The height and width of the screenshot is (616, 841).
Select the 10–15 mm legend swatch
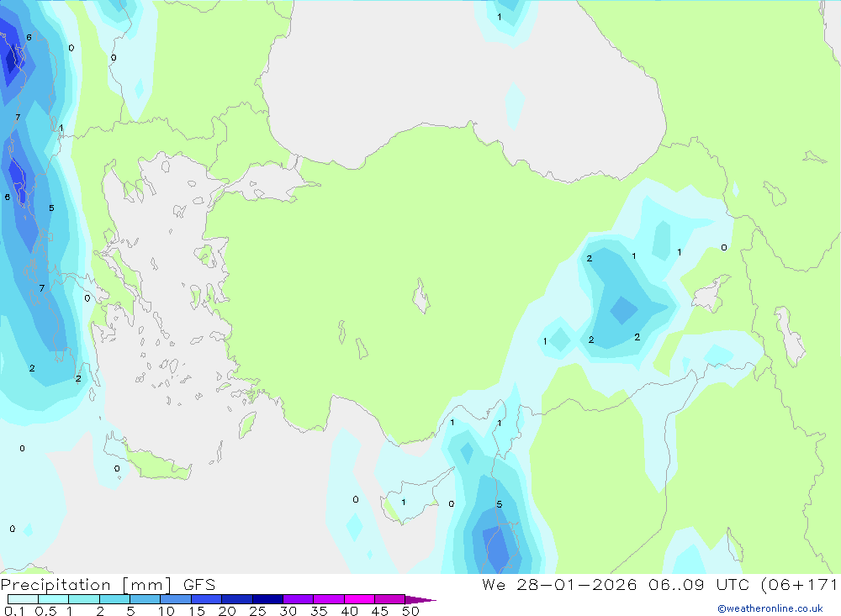[176, 599]
